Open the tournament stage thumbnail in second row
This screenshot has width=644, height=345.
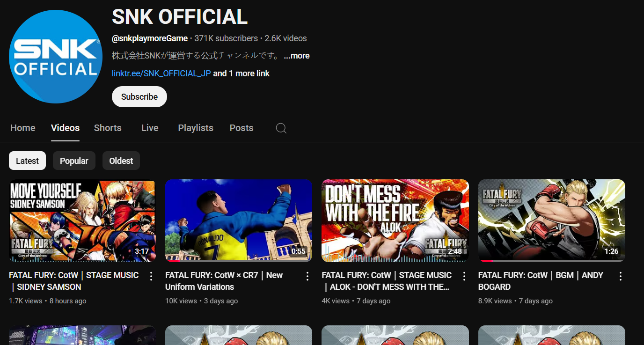pos(82,335)
